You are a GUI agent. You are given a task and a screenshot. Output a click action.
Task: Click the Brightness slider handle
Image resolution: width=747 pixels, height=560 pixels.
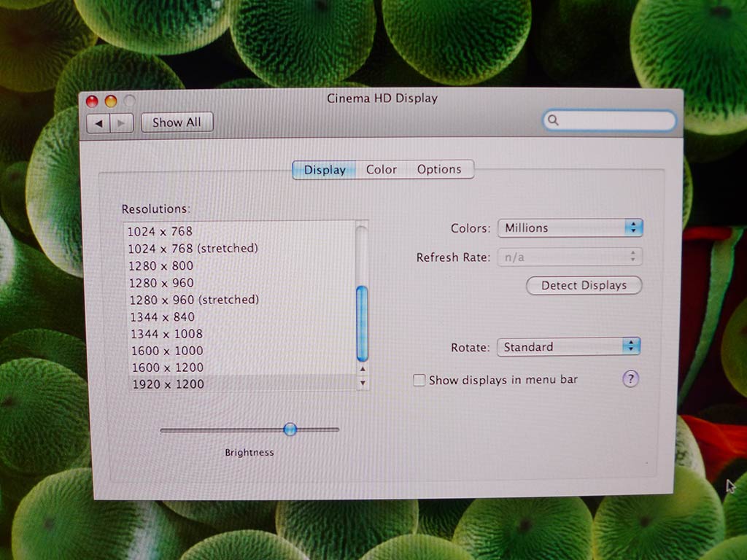click(290, 429)
